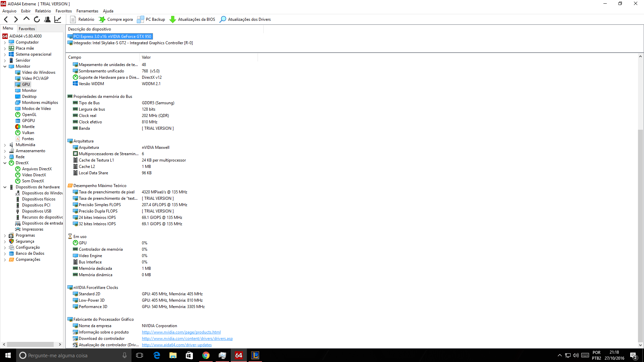Image resolution: width=644 pixels, height=362 pixels.
Task: Switch to the Favoritos tab in sidebar
Action: click(x=27, y=29)
